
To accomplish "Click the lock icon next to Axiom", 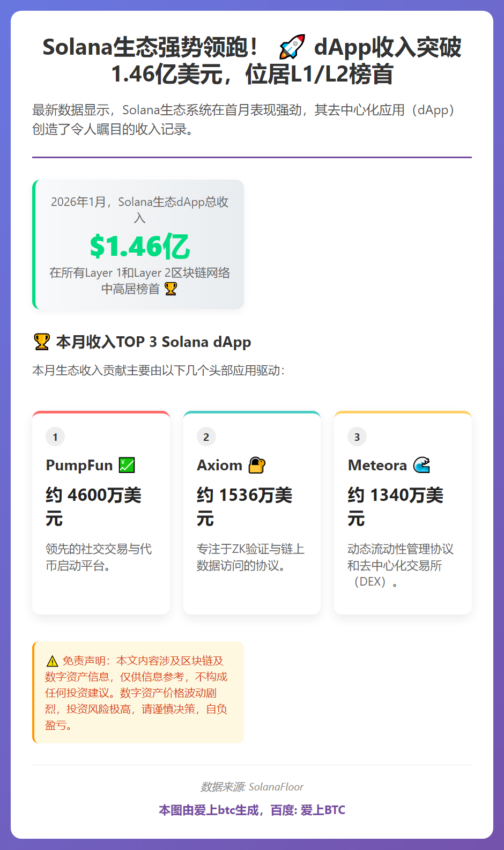I will (257, 465).
